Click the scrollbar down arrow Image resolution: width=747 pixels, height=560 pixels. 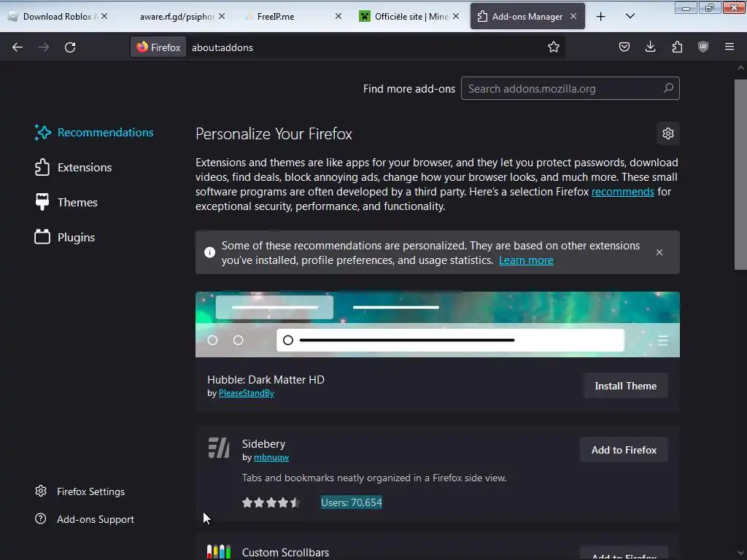click(740, 553)
